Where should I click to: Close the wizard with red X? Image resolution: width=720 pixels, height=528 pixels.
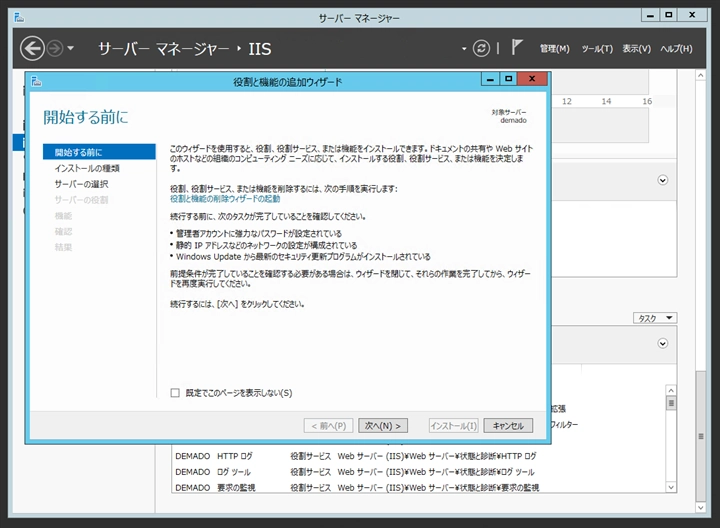(532, 79)
